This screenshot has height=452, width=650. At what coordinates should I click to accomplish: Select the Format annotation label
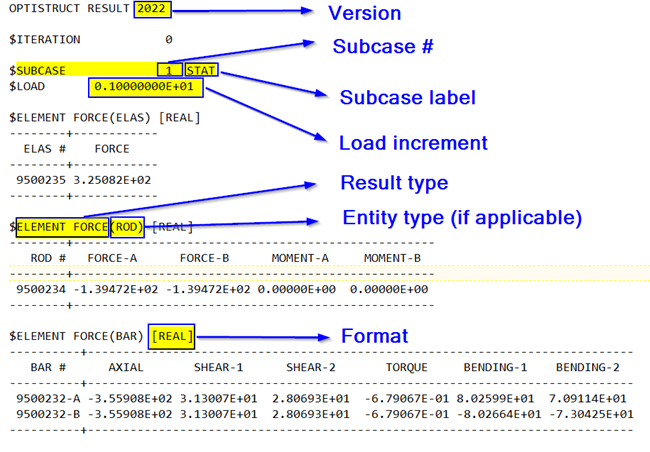[x=374, y=335]
